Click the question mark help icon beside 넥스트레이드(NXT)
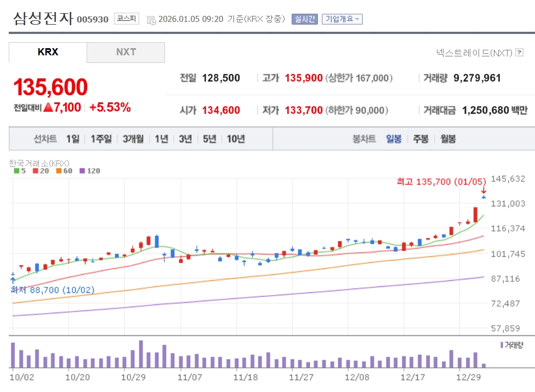Screen dimensions: 535x392 [520, 53]
